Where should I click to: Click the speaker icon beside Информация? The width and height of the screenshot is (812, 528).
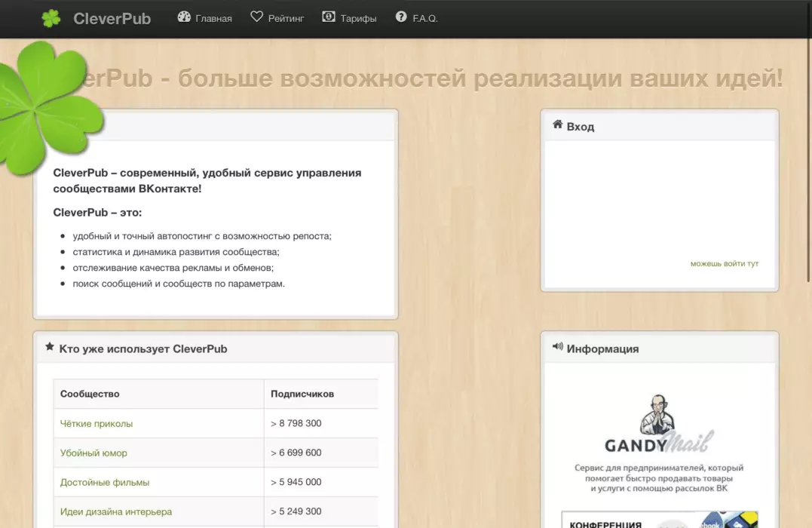557,347
